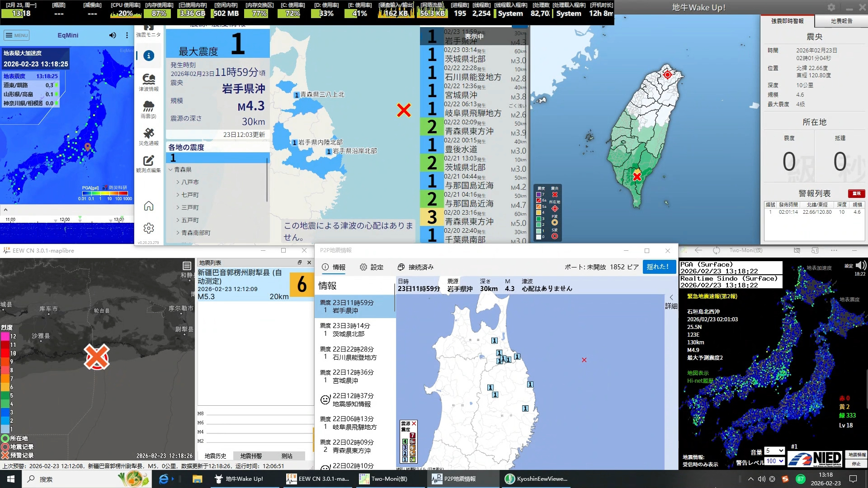Select the 02/20 23:16 青森県東方沖 M5.0 row
The width and height of the screenshot is (868, 488).
click(x=474, y=217)
